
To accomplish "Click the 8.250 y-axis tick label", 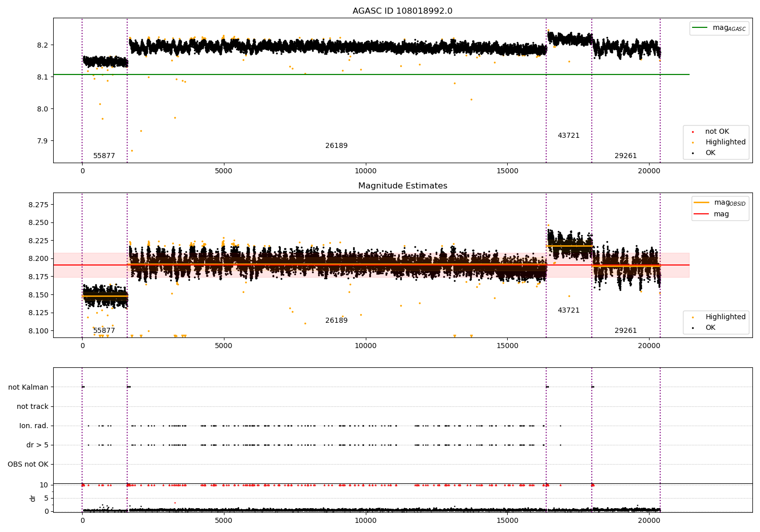I will point(38,222).
